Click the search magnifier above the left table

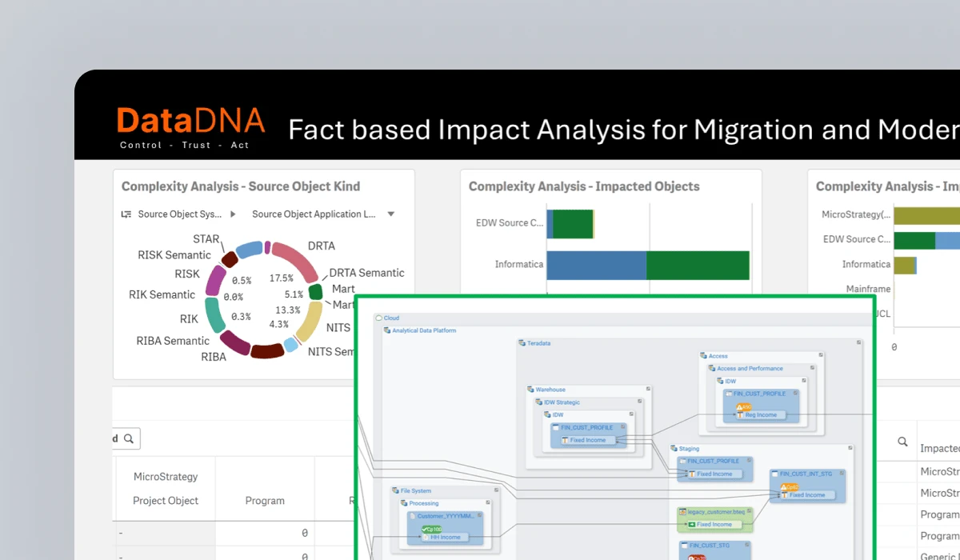click(129, 438)
